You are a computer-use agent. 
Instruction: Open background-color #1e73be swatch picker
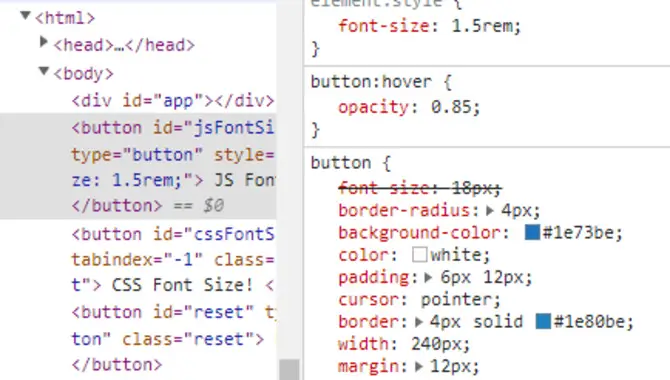click(532, 232)
